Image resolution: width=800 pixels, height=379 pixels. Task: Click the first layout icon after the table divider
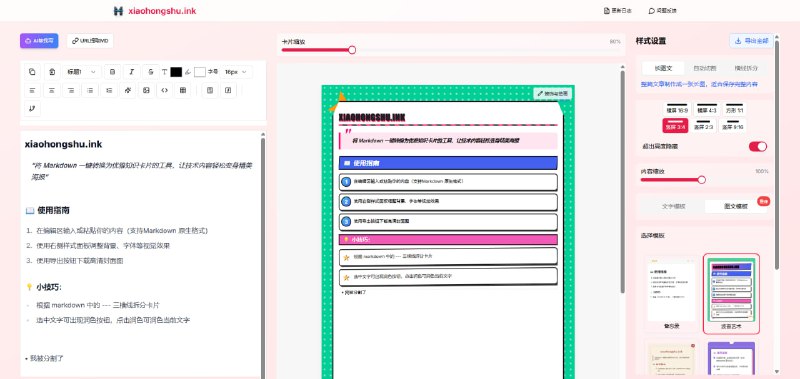click(x=210, y=90)
